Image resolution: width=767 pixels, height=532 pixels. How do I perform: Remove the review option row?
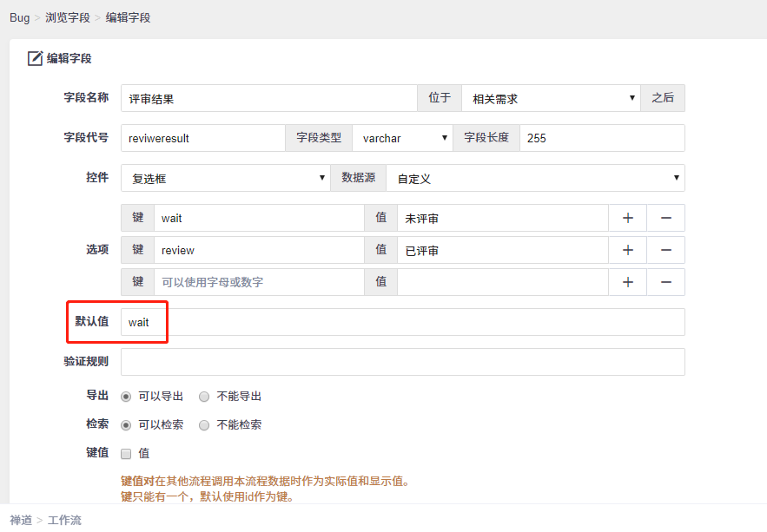[x=666, y=250]
